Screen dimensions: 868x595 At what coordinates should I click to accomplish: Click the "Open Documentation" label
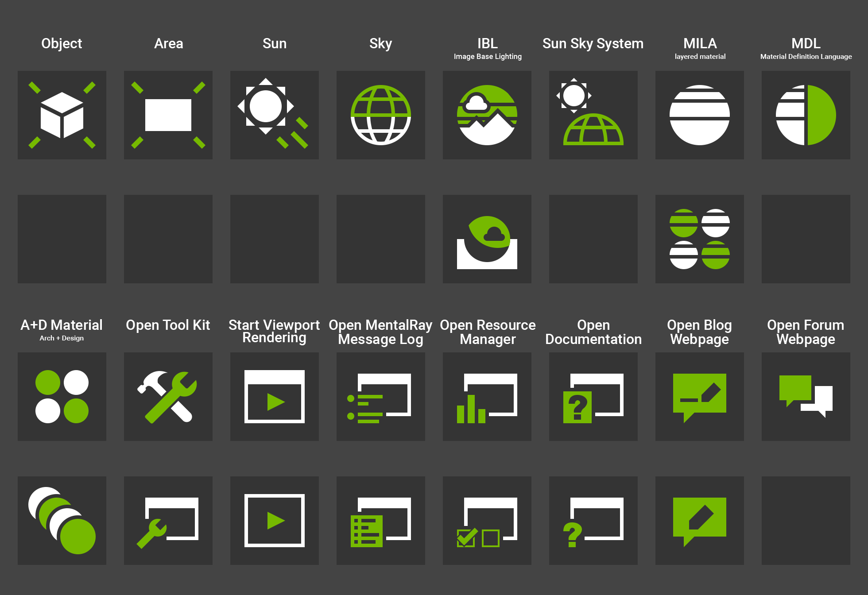593,332
